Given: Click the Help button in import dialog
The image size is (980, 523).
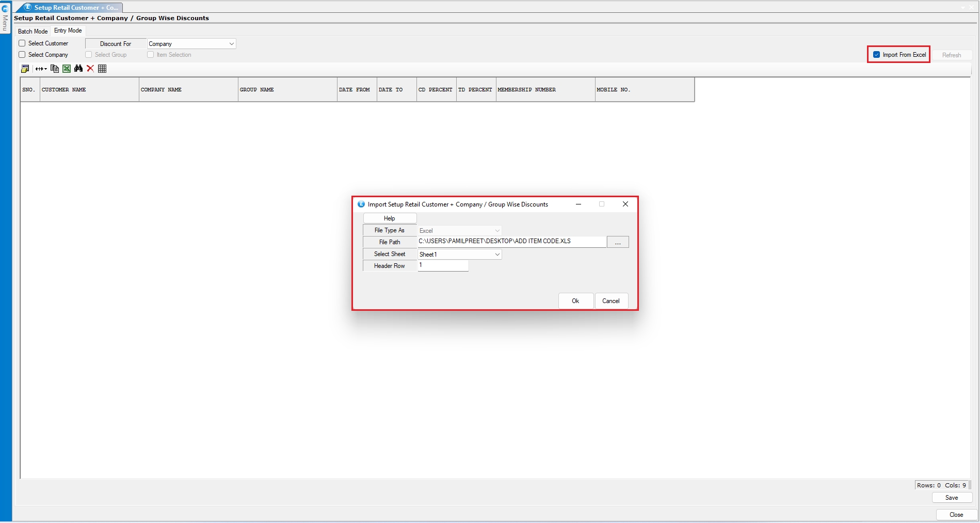Looking at the screenshot, I should (x=389, y=218).
